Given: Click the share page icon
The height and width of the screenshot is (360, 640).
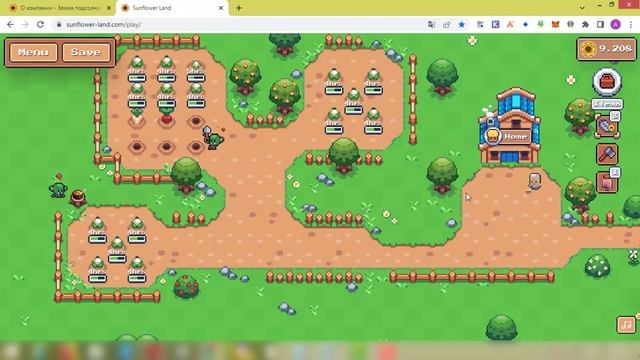Looking at the screenshot, I should pyautogui.click(x=447, y=24).
